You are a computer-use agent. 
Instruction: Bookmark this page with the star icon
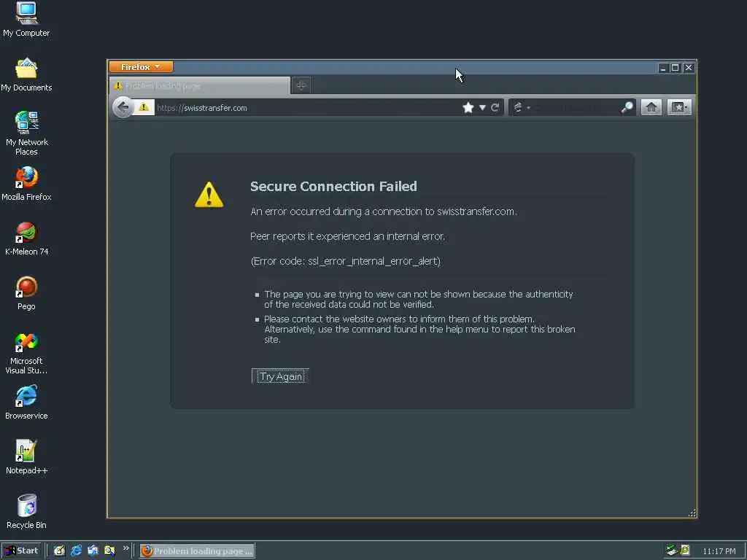[468, 108]
